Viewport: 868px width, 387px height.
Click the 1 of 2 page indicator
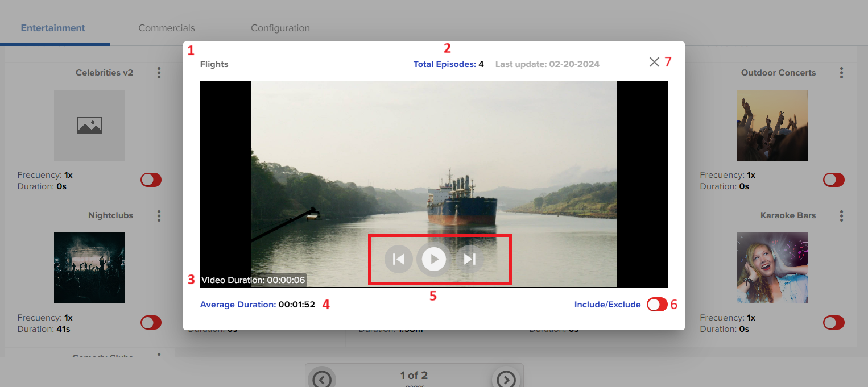414,375
